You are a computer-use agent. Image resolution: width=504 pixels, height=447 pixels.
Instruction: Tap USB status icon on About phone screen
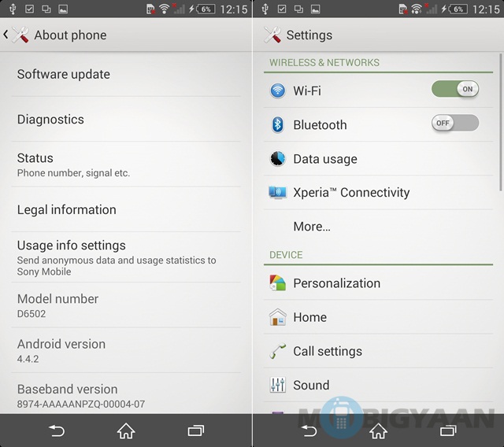tap(13, 9)
